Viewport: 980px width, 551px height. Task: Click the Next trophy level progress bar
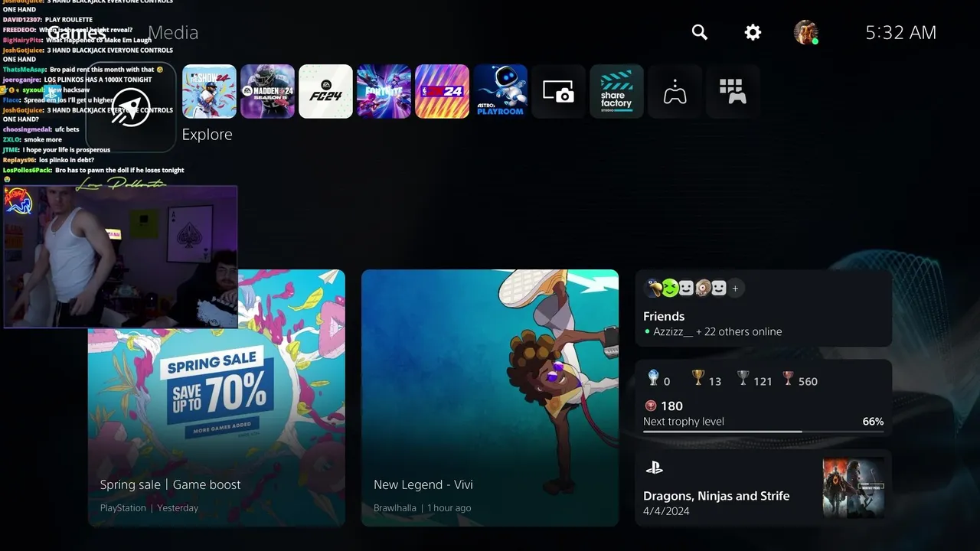pyautogui.click(x=763, y=432)
